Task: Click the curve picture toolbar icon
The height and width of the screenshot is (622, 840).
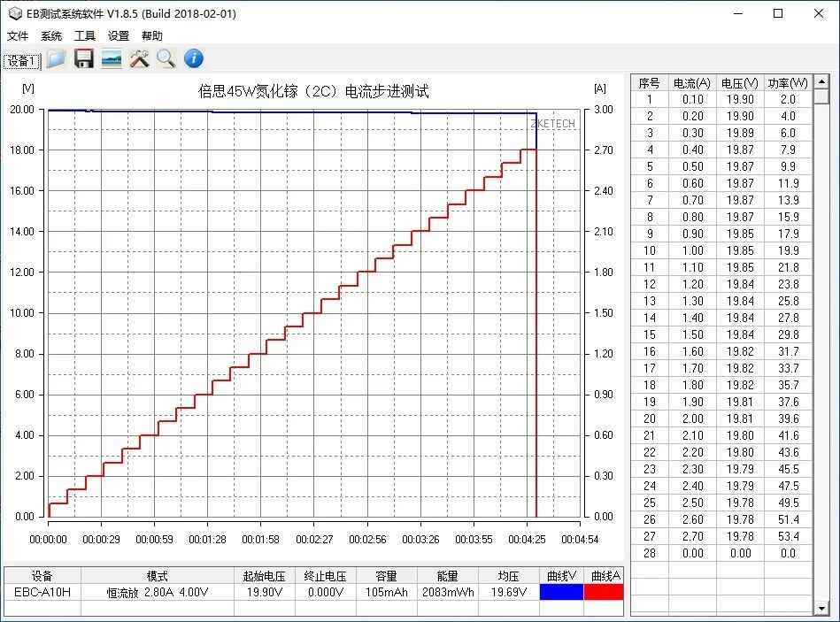Action: coord(112,59)
